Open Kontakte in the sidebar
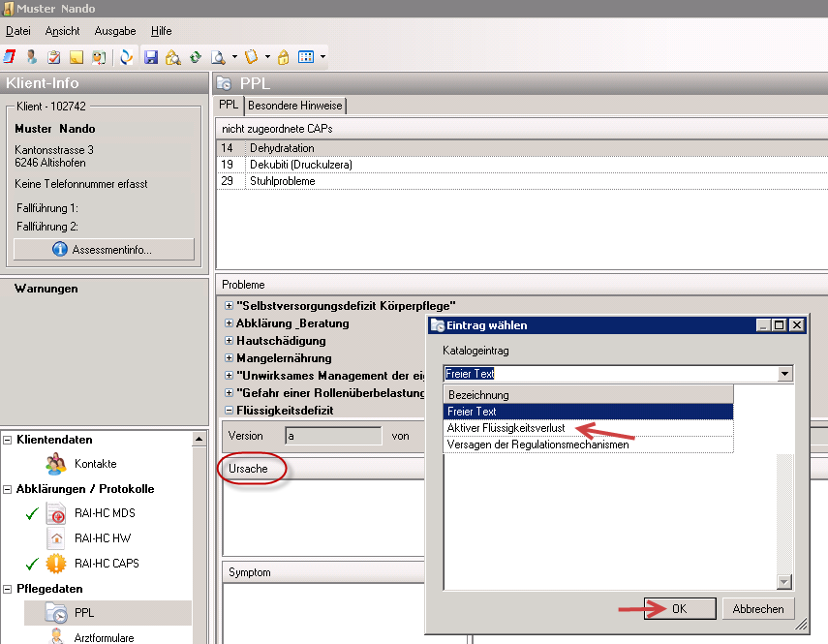The height and width of the screenshot is (644, 828). tap(95, 464)
